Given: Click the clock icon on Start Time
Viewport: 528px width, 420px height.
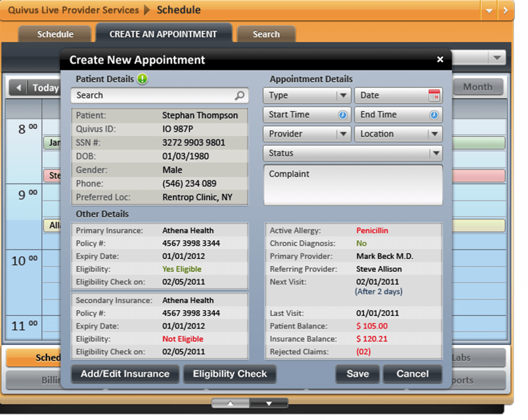Looking at the screenshot, I should pos(343,114).
